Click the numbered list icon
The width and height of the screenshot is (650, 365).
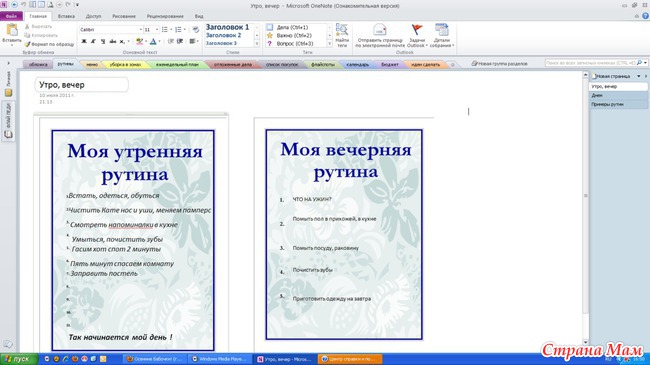pos(178,29)
